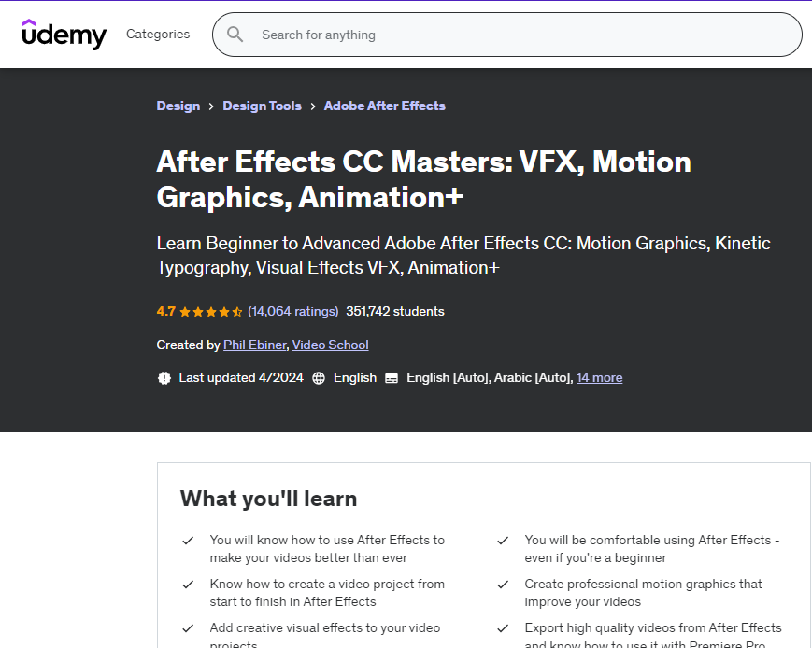Image resolution: width=812 pixels, height=648 pixels.
Task: Click the chevron after Design Tools breadcrumb
Action: pos(313,106)
